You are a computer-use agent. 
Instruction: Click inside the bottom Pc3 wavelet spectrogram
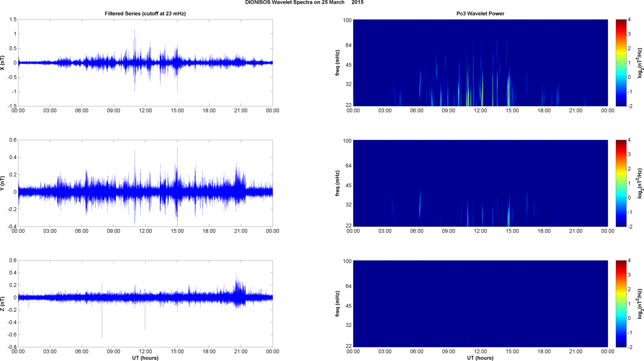point(480,304)
